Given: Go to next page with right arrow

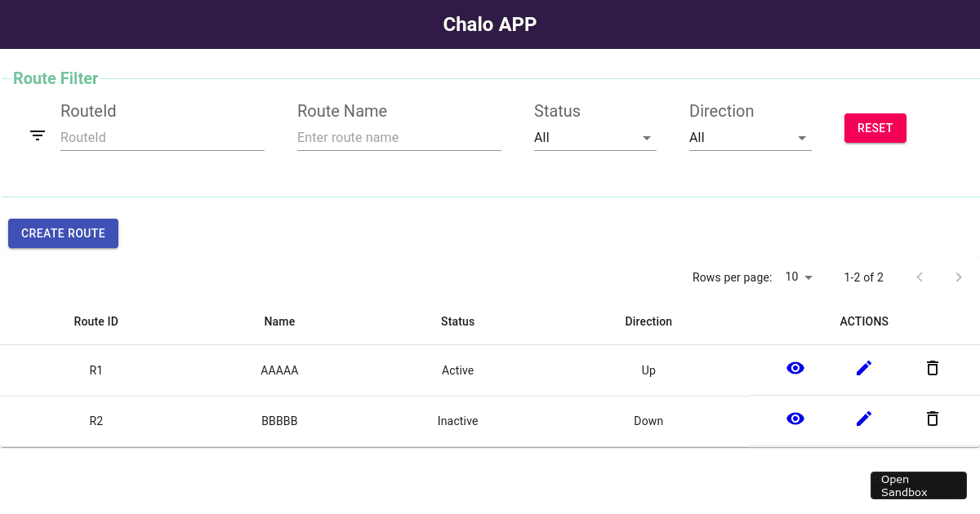Looking at the screenshot, I should click(x=959, y=277).
